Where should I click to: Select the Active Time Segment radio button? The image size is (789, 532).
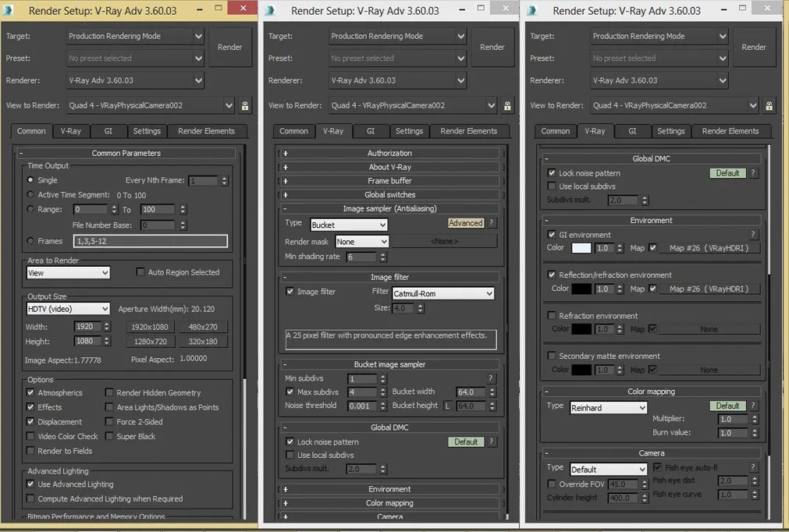(30, 194)
